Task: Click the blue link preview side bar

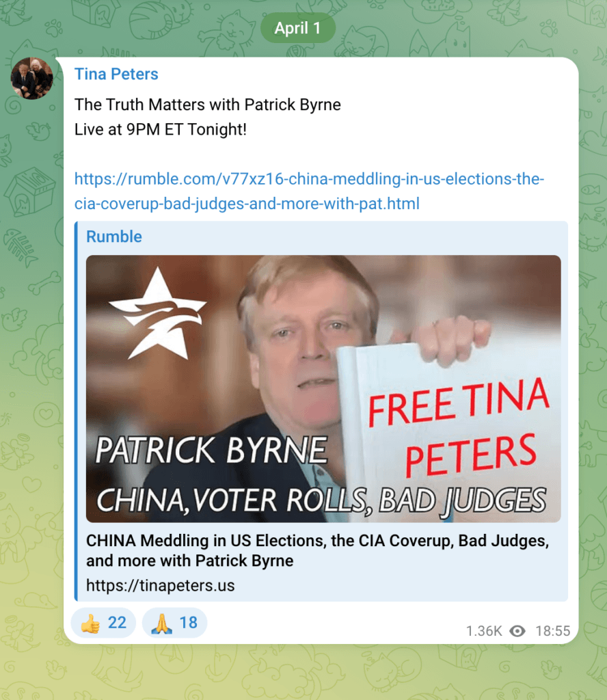Action: (x=76, y=411)
